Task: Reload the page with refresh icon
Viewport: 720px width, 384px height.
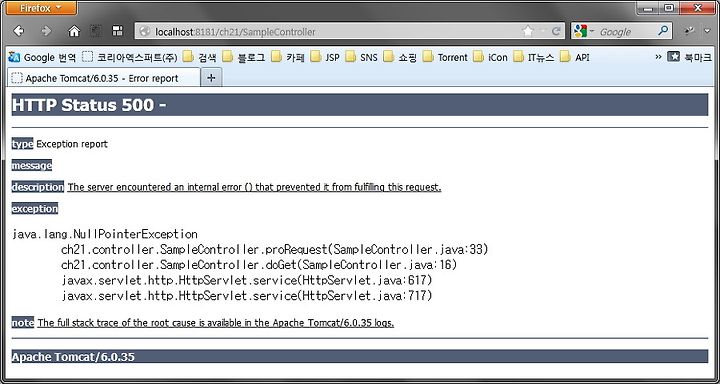Action: click(556, 31)
